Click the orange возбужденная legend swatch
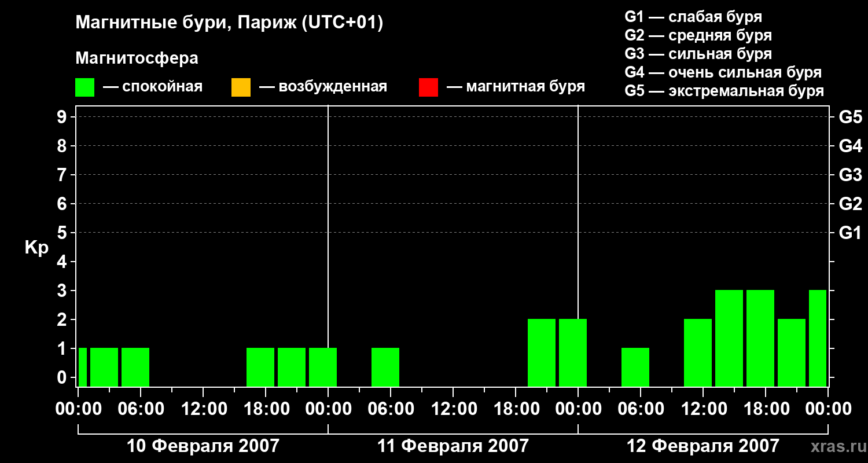The width and height of the screenshot is (868, 463). [x=241, y=87]
